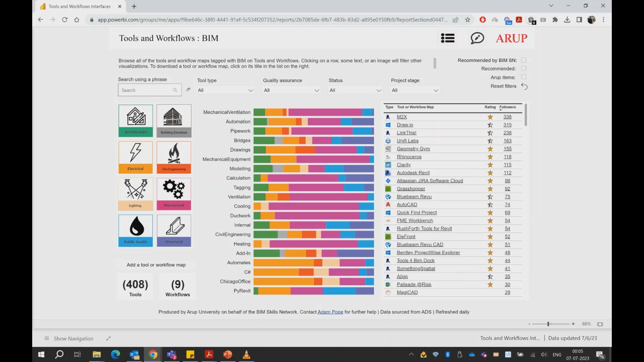Sort by Tool or Workflow Map header
Image resolution: width=644 pixels, height=362 pixels.
click(415, 107)
